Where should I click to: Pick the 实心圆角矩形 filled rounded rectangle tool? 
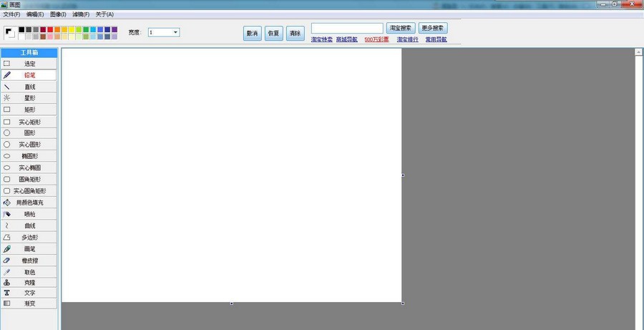(29, 190)
